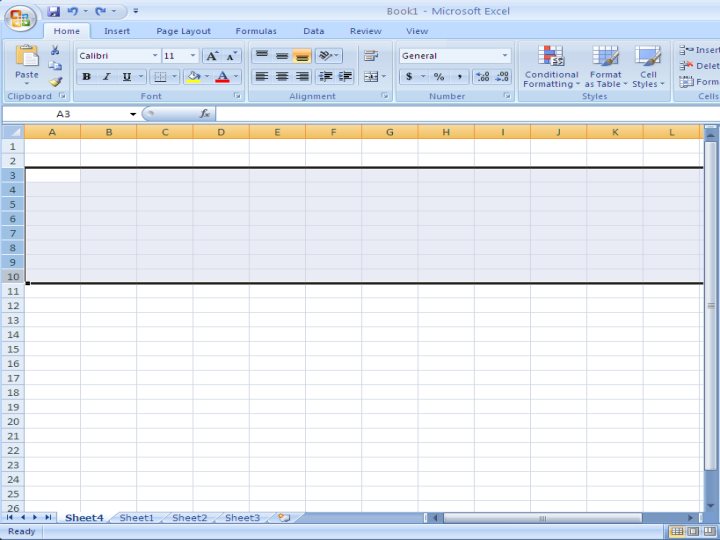Apply percent style

439,77
